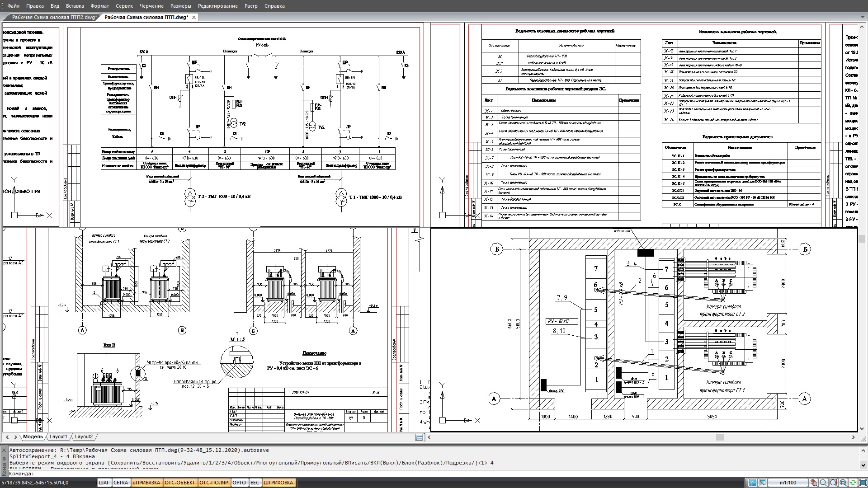Image resolution: width=868 pixels, height=488 pixels.
Task: Click the Вид В heading in the lower-left viewport
Action: click(x=109, y=345)
